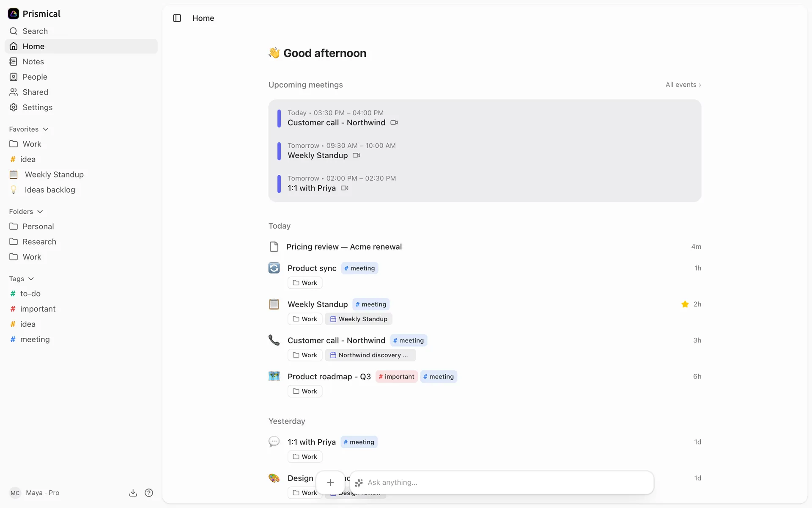The width and height of the screenshot is (812, 508).
Task: Toggle the sidebar panel icon
Action: pyautogui.click(x=177, y=18)
